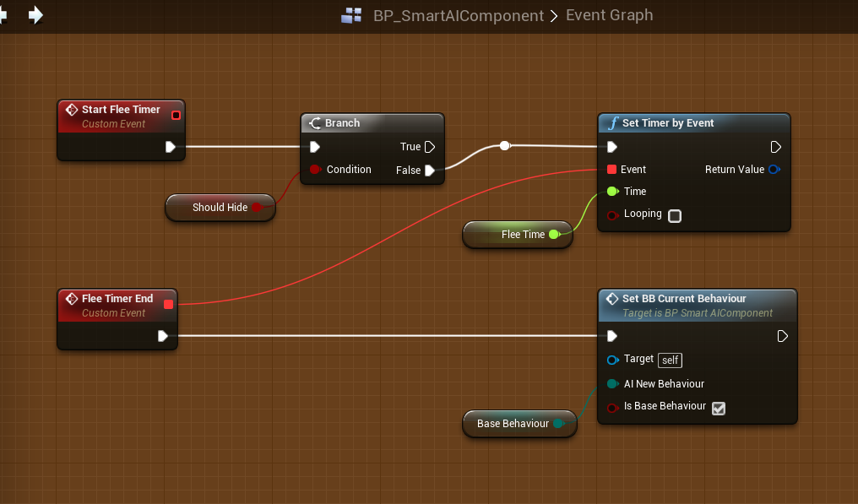Select the Event Graph breadcrumb
The image size is (858, 504).
[x=609, y=15]
